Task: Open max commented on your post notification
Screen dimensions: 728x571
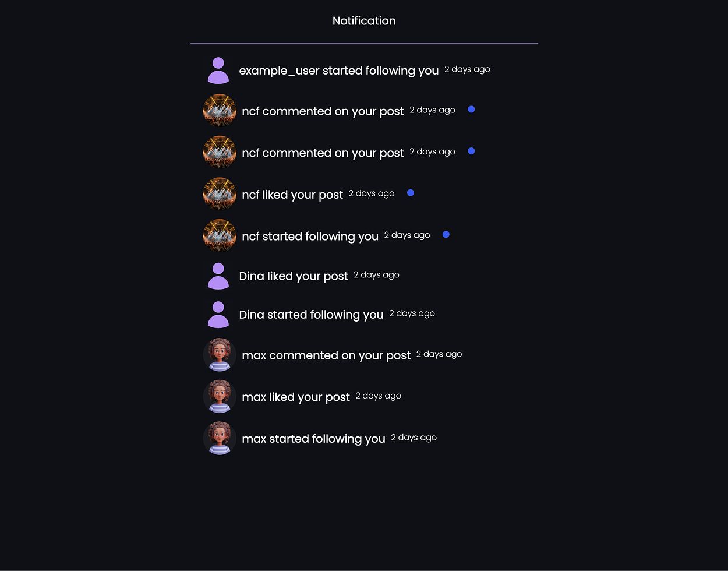Action: tap(326, 355)
